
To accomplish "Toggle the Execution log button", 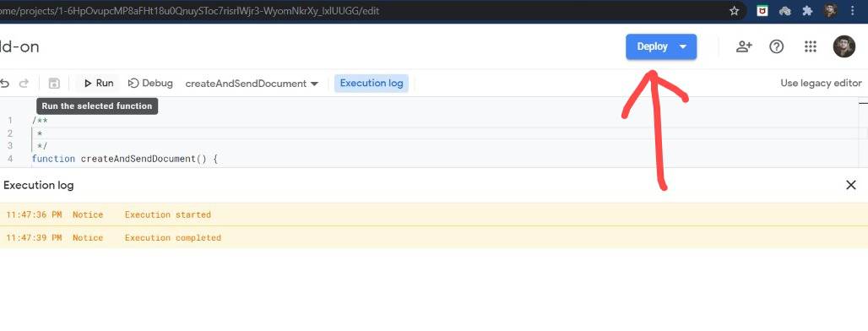I will tap(372, 84).
